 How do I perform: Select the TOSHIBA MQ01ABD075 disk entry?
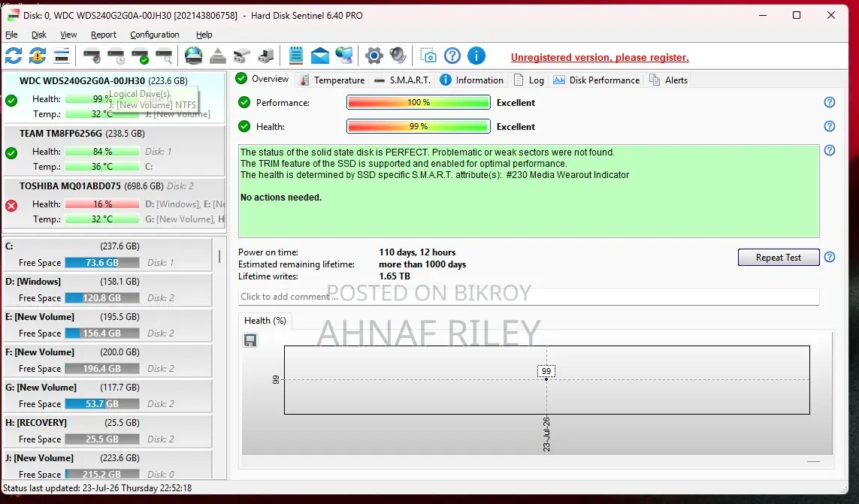click(114, 202)
